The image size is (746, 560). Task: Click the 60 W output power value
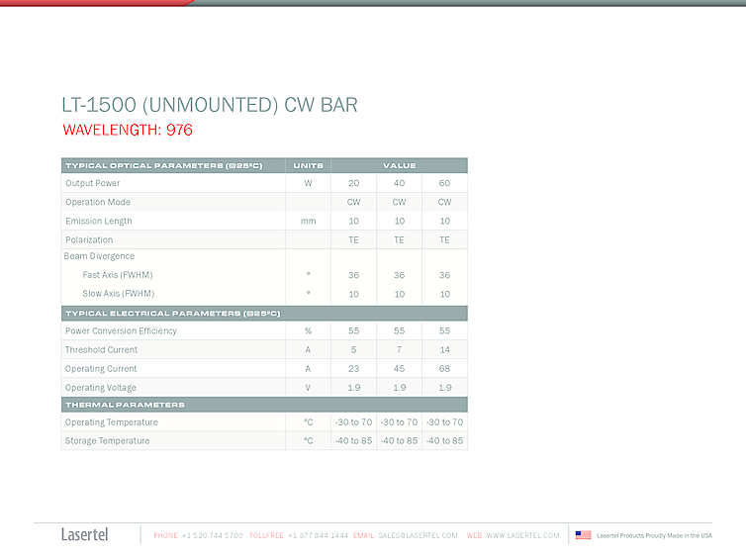pos(444,183)
